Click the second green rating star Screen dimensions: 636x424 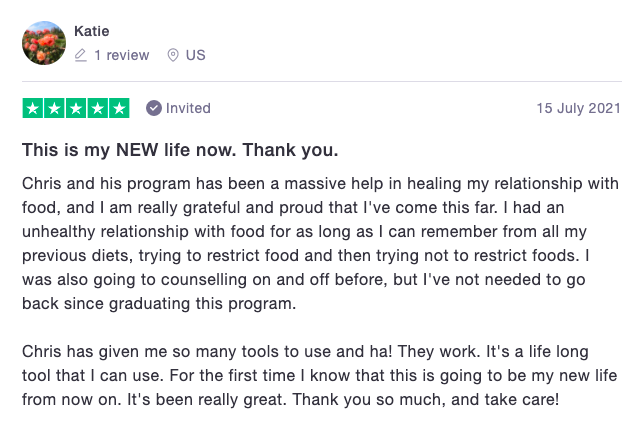click(x=54, y=108)
